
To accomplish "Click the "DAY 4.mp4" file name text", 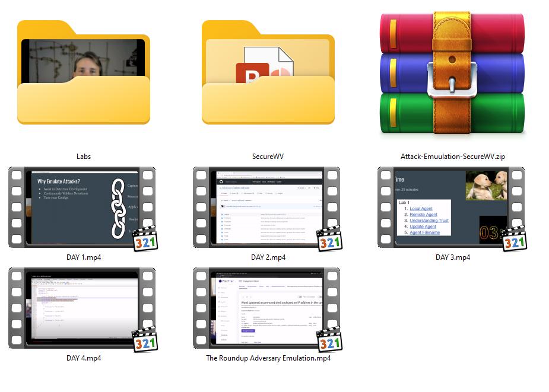I will click(x=84, y=358).
